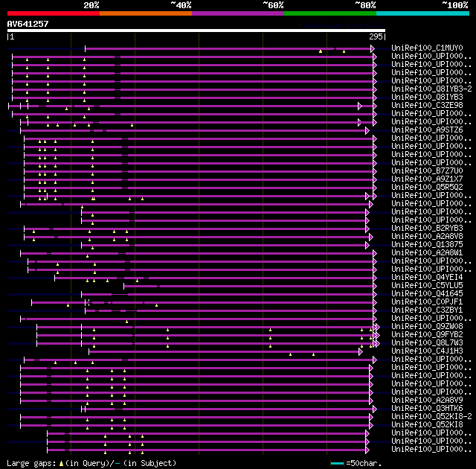The width and height of the screenshot is (476, 469).
Task: Click the alignment bar in the UniRef100_C5YLU5 row
Action: [x=248, y=287]
